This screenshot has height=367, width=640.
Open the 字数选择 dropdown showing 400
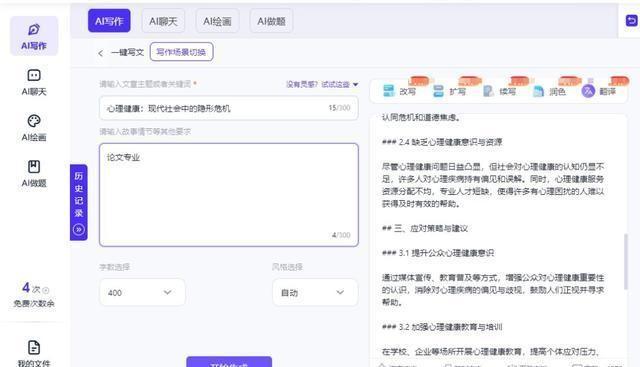click(x=142, y=292)
